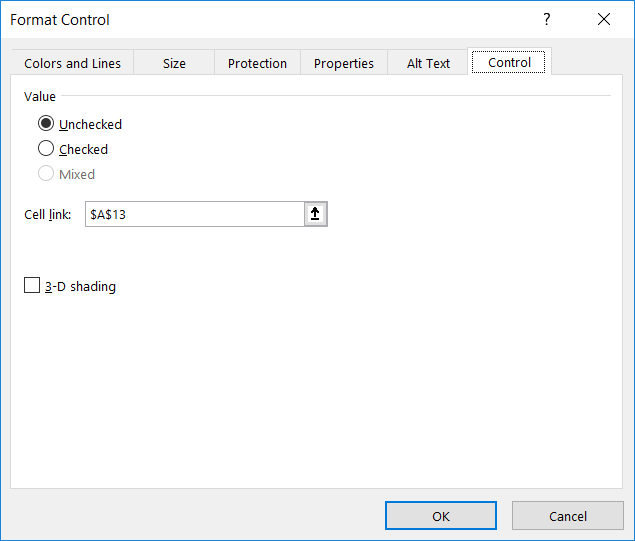
Task: Enable the 3-D shading checkbox
Action: point(32,286)
